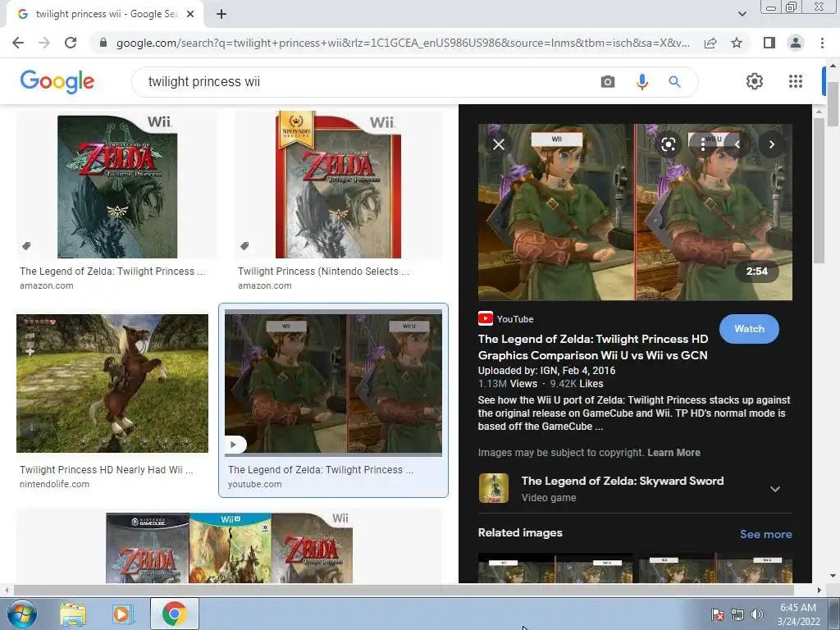The image size is (840, 630).
Task: Click product tag on Nintendo Selects result
Action: [244, 246]
